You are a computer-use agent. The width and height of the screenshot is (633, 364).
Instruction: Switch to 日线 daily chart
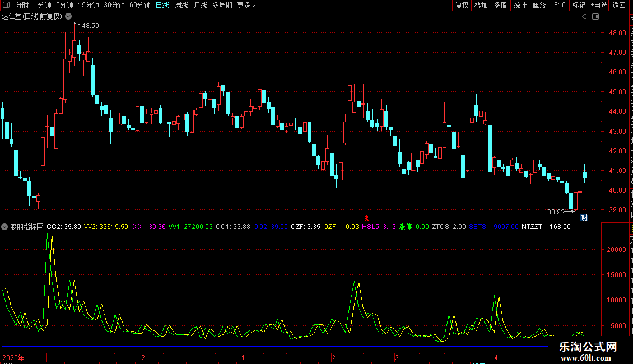pos(162,5)
